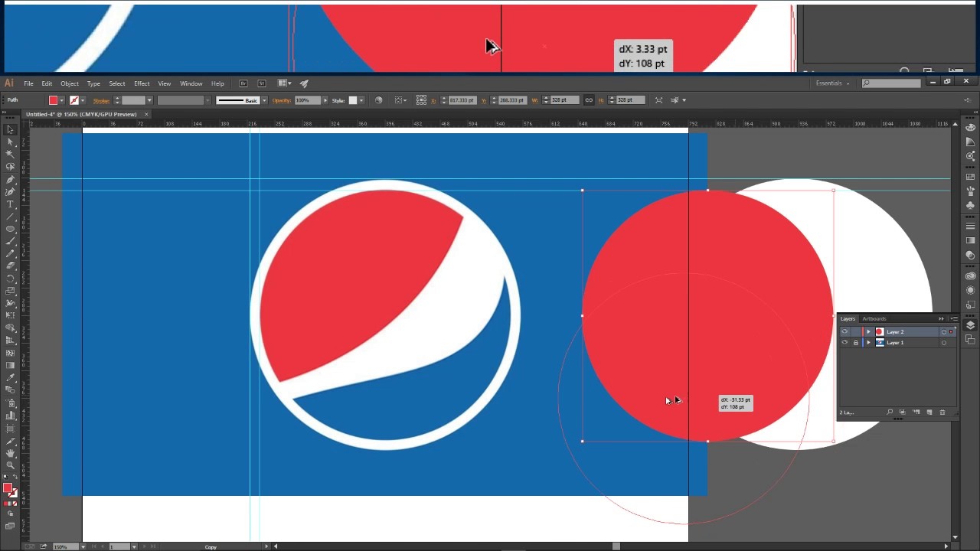
Task: Select the Zoom tool
Action: pos(10,465)
